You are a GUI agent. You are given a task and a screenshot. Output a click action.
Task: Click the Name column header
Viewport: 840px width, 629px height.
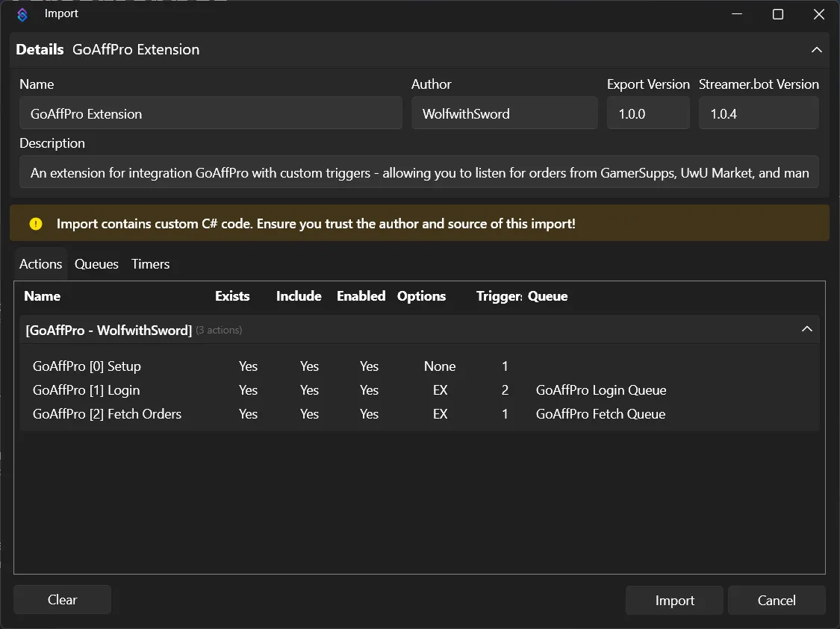point(43,296)
